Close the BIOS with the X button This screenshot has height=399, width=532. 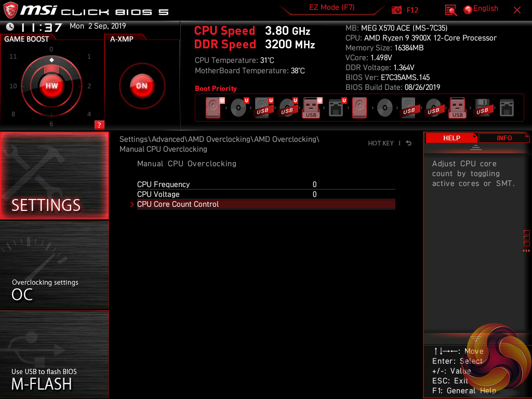pyautogui.click(x=517, y=10)
